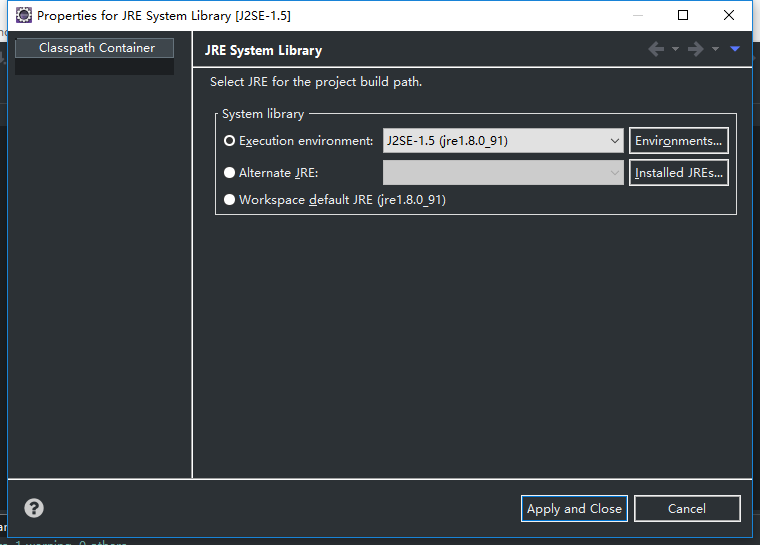Go back with the left arrow icon
Image resolution: width=760 pixels, height=545 pixels.
(656, 49)
